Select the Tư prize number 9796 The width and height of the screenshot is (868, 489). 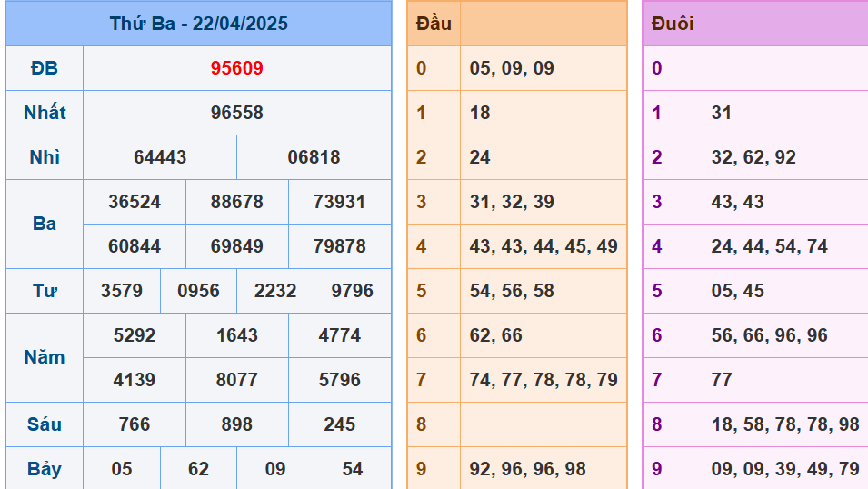(352, 291)
